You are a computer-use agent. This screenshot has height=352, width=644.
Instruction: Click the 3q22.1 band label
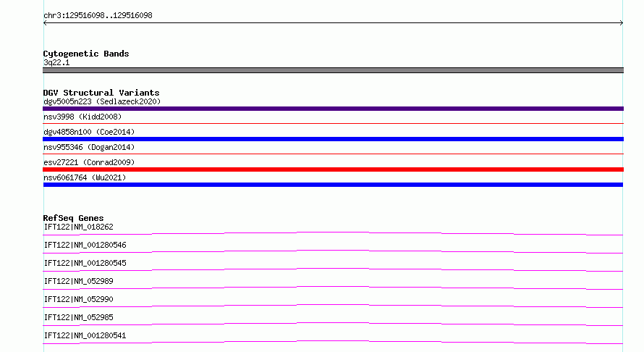click(56, 62)
